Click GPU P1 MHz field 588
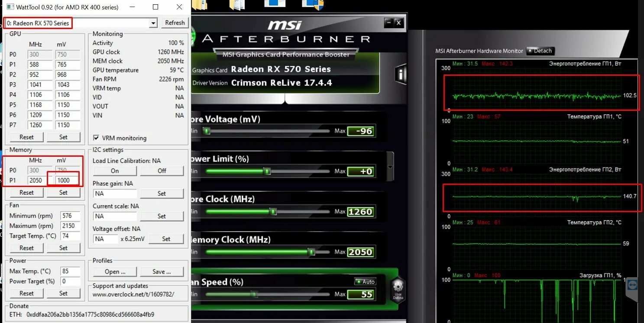Image resolution: width=644 pixels, height=323 pixels. (40, 65)
